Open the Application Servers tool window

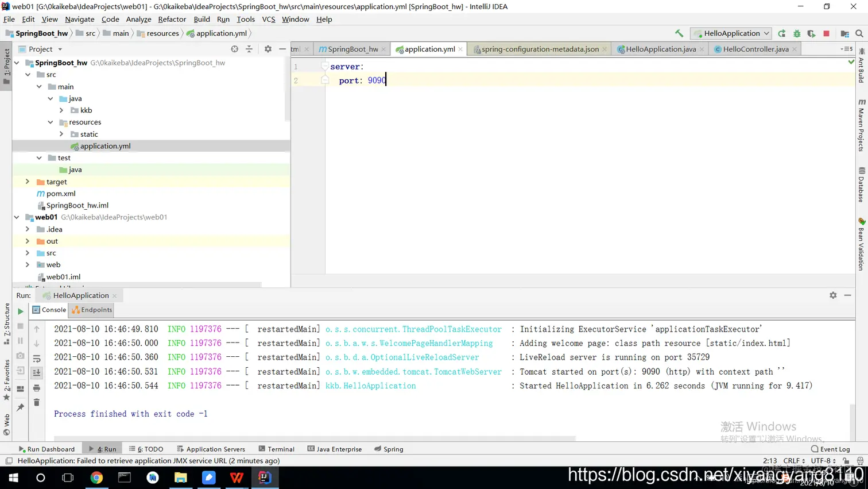pos(211,449)
